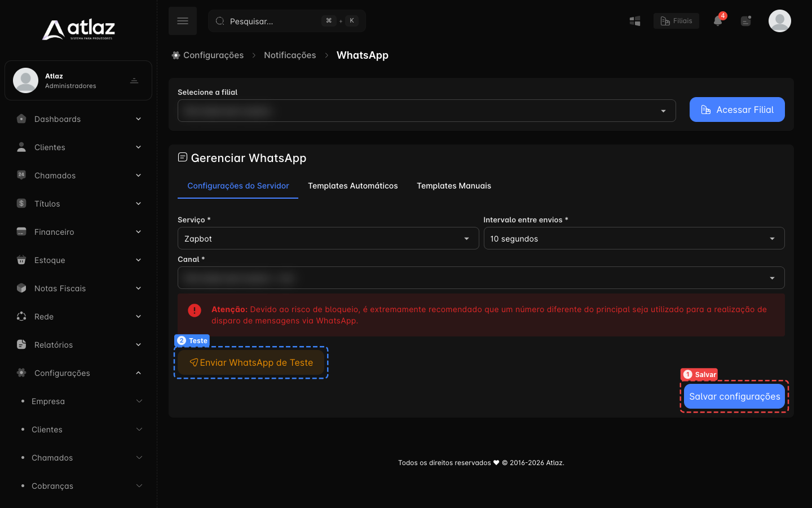
Task: Click Enviar WhatsApp de Teste button
Action: click(251, 362)
